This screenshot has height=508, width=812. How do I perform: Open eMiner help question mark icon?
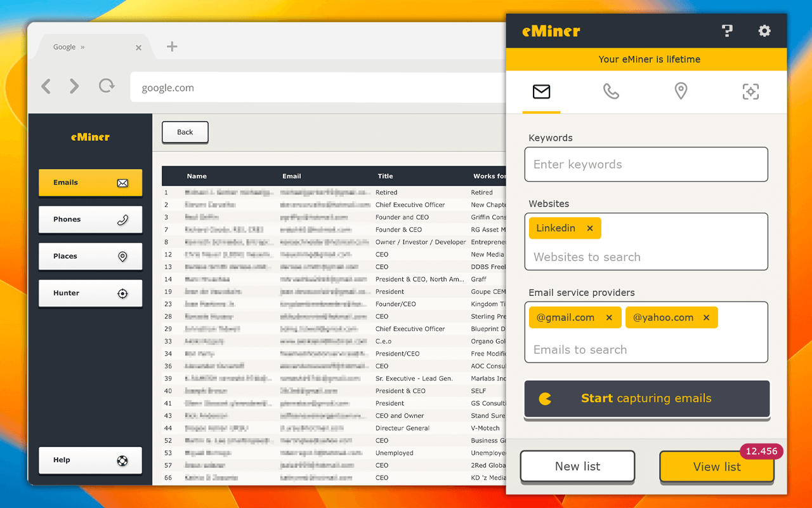(727, 30)
